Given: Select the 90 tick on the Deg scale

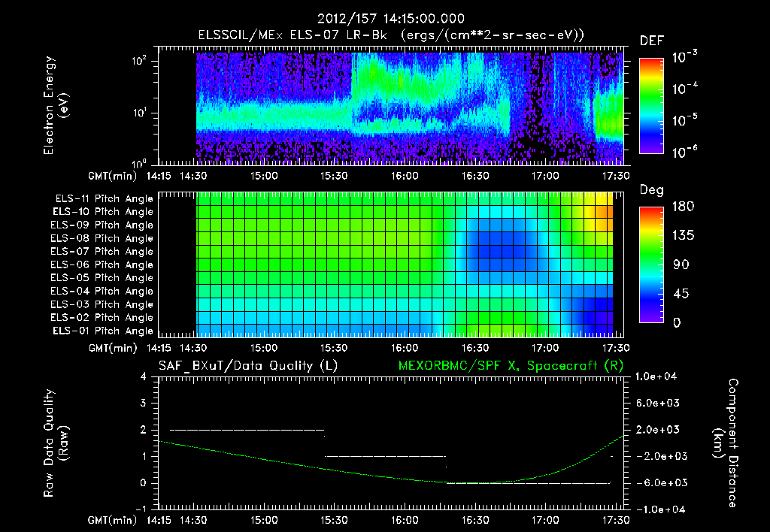Looking at the screenshot, I should click(681, 264).
